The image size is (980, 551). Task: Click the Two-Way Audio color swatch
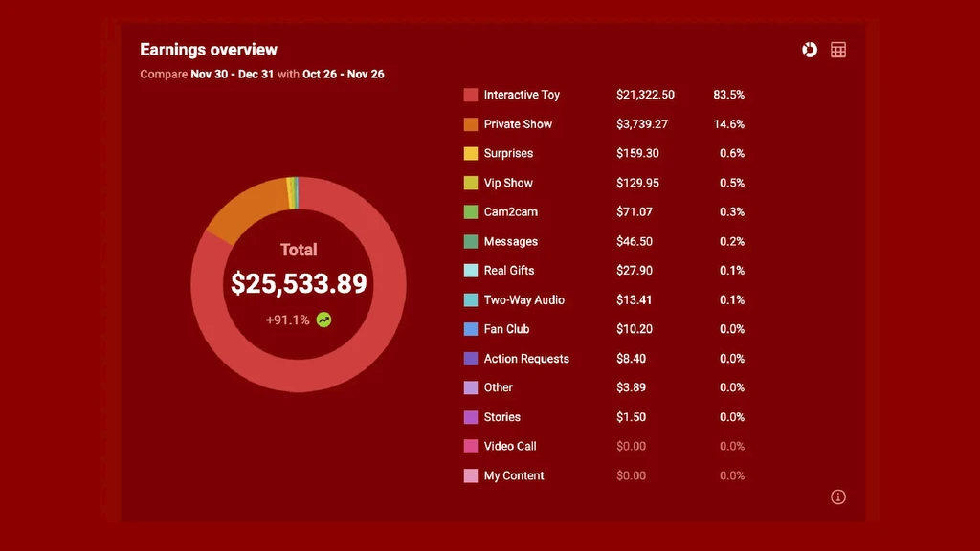(x=471, y=299)
